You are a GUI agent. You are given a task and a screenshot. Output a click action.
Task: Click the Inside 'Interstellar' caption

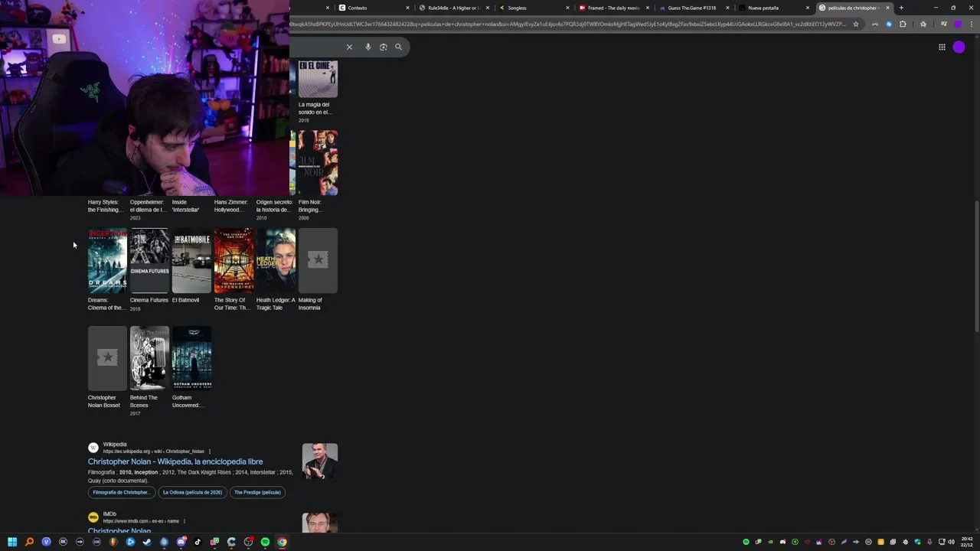[186, 206]
